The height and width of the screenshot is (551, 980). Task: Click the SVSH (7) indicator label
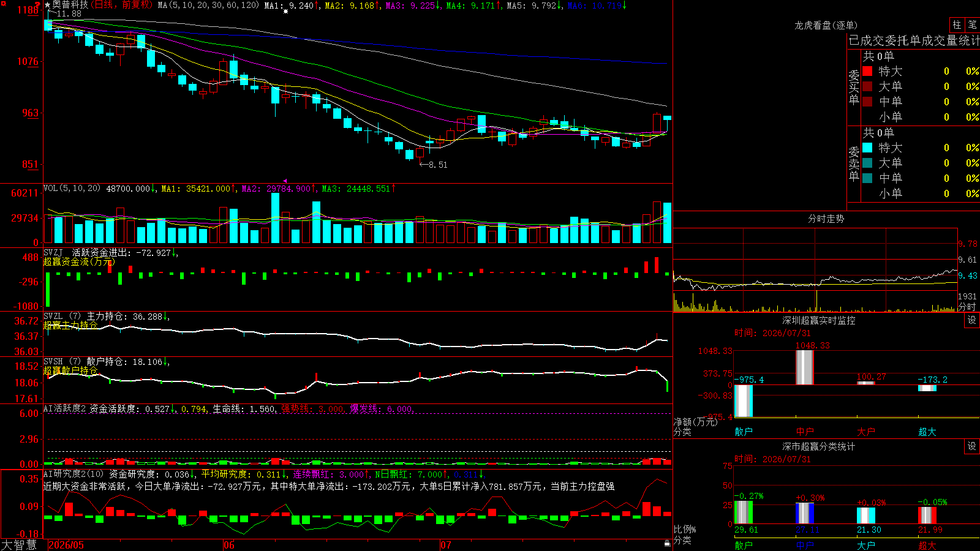tap(62, 362)
